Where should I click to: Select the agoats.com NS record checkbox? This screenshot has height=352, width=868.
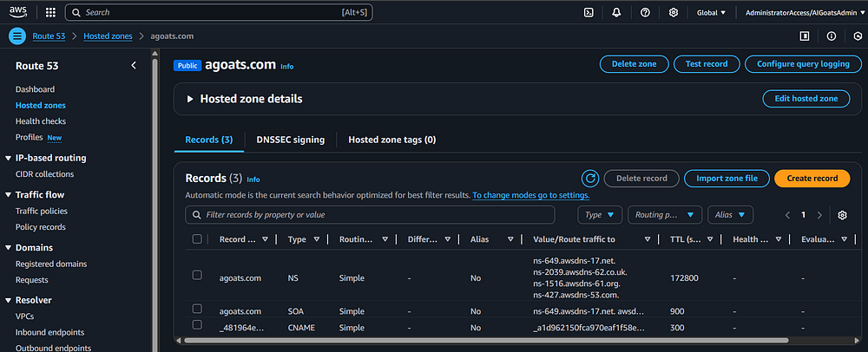point(197,275)
